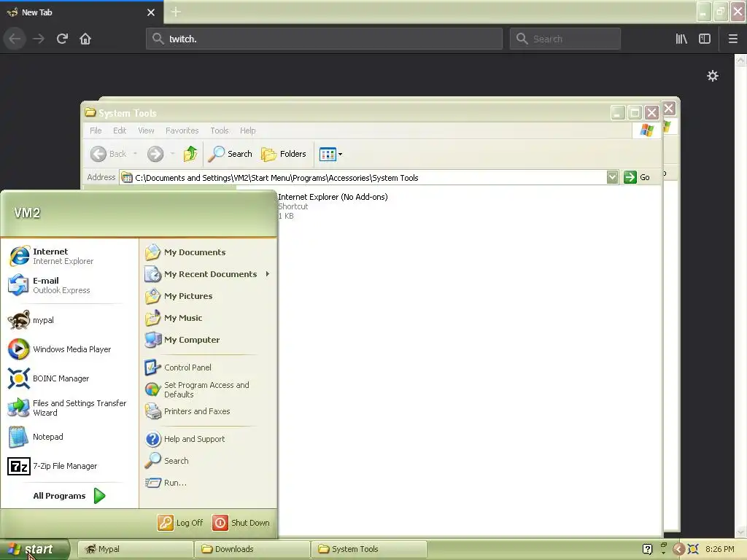Start Files and Settings Transfer Wizard
747x560 pixels.
click(x=69, y=408)
